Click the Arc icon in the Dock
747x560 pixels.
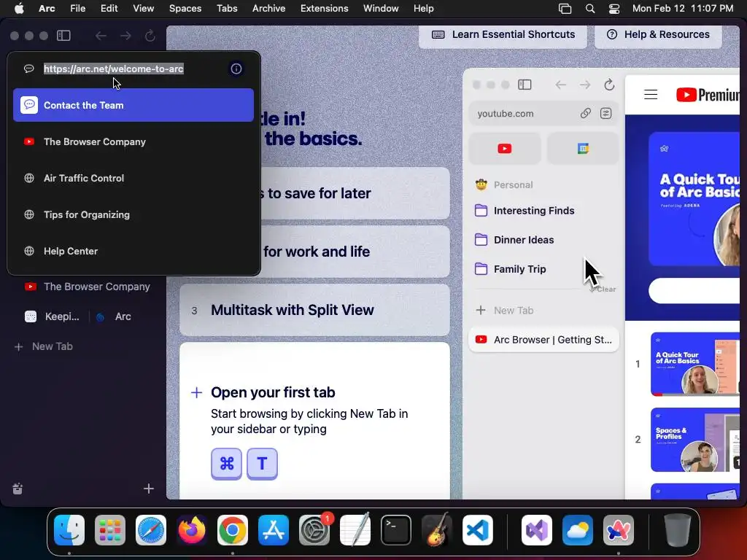tap(619, 530)
